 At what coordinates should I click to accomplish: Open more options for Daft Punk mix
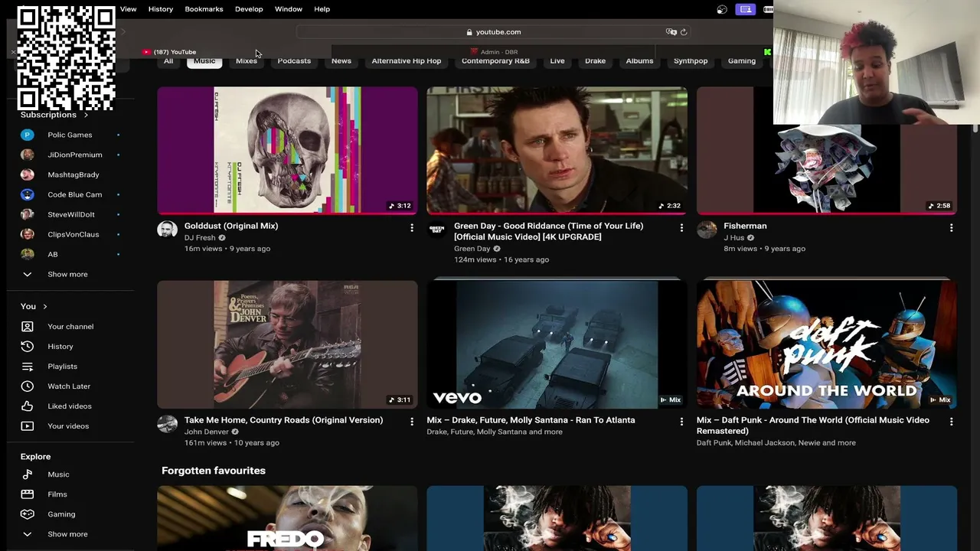click(951, 421)
